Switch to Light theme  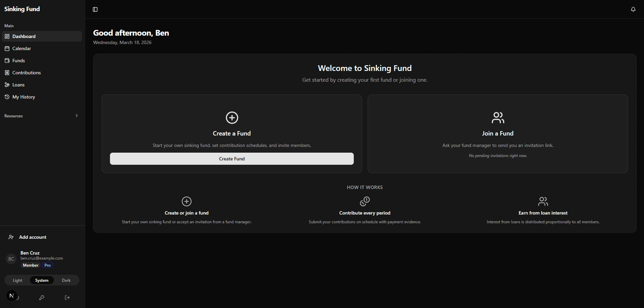[17, 280]
